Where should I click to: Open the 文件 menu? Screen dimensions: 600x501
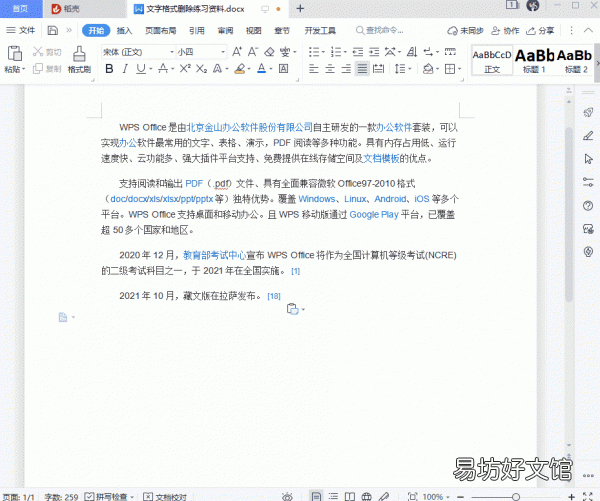click(x=21, y=30)
